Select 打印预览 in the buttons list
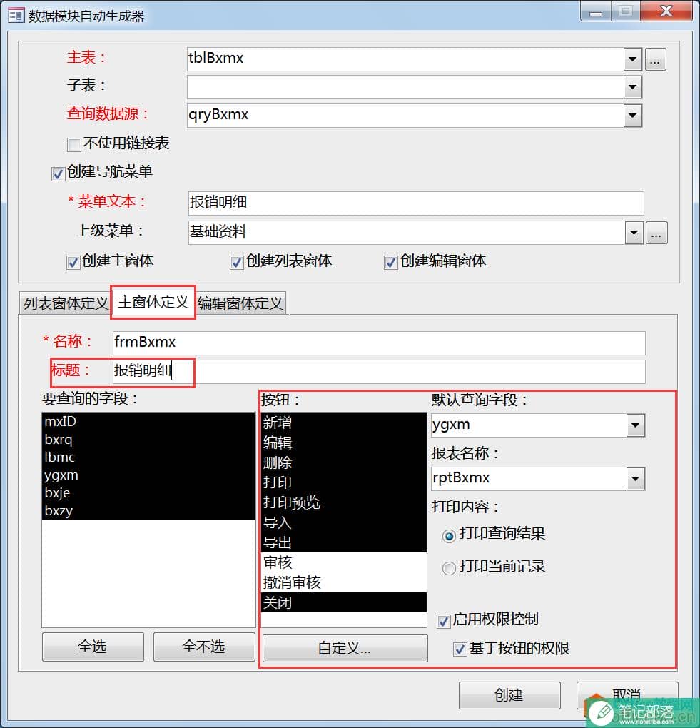This screenshot has width=700, height=728. [344, 502]
